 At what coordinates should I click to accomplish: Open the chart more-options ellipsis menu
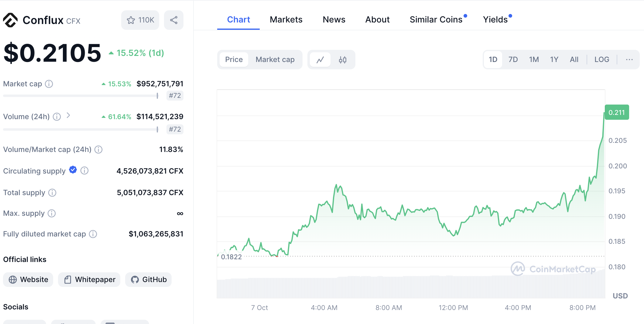click(629, 60)
